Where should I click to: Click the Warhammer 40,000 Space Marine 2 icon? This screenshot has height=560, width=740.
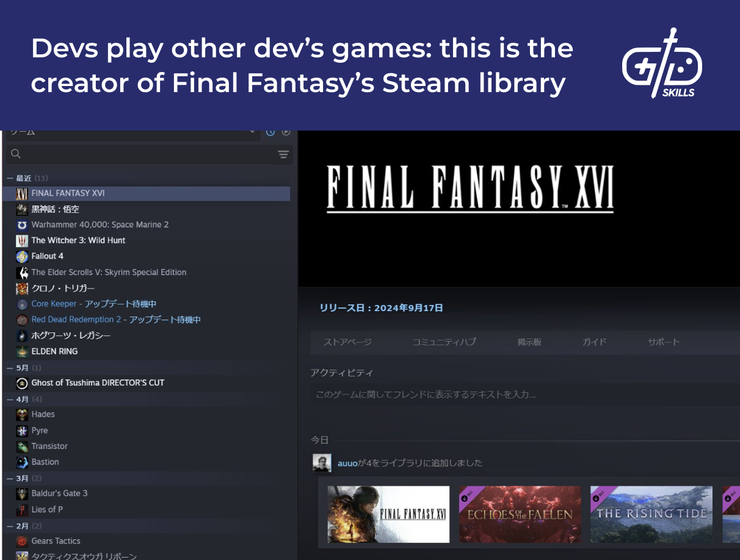pos(22,225)
